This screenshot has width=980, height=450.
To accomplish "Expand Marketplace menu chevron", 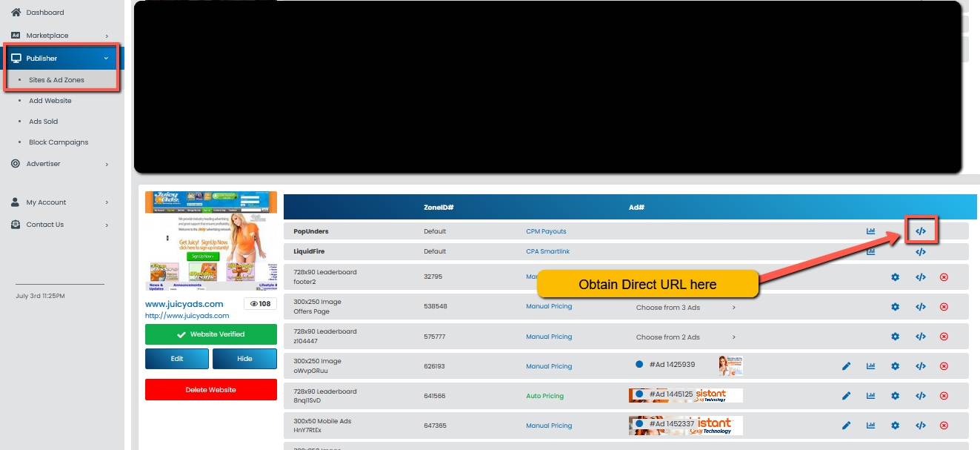I will [107, 36].
